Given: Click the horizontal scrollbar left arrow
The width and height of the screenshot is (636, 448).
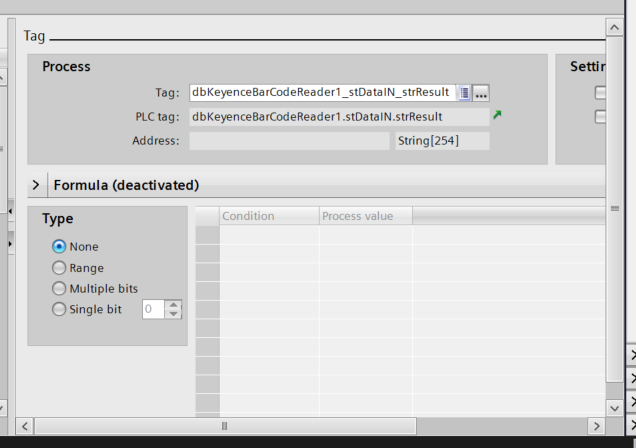Looking at the screenshot, I should 25,426.
